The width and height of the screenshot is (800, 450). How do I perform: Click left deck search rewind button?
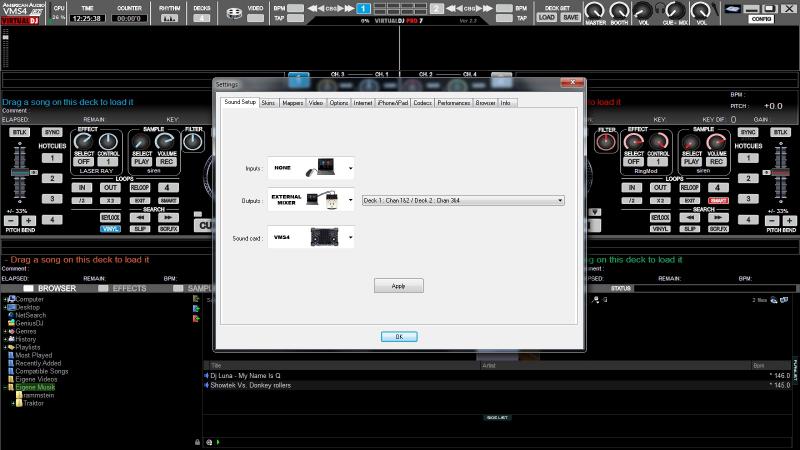139,217
